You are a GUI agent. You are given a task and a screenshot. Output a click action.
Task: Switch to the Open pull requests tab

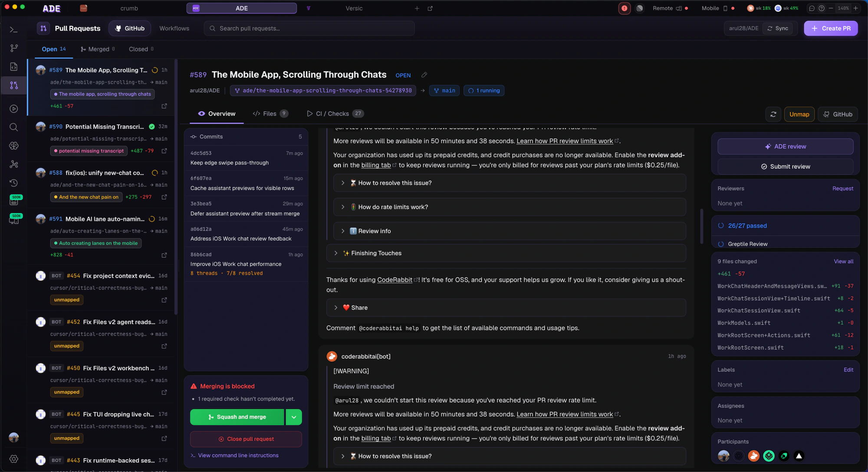click(x=54, y=49)
